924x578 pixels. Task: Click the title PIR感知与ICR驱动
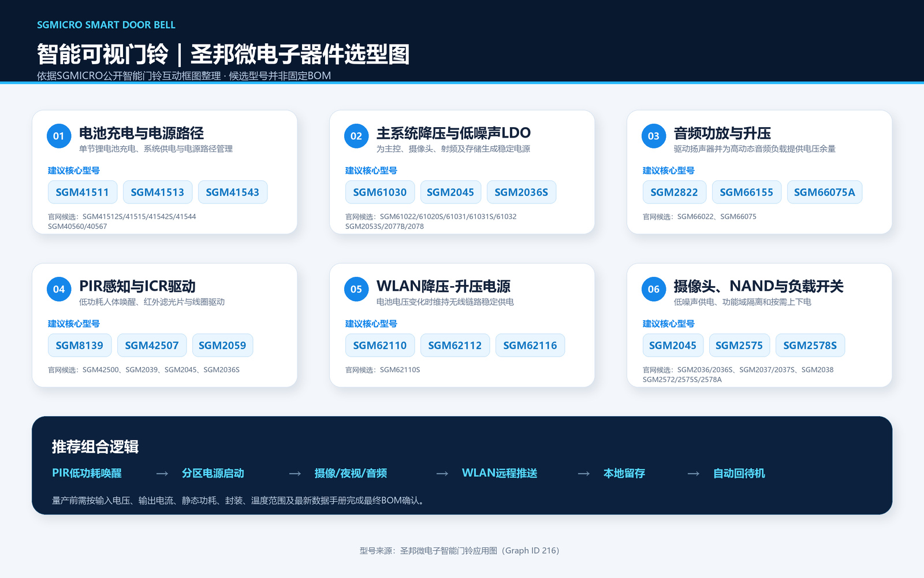pos(137,287)
